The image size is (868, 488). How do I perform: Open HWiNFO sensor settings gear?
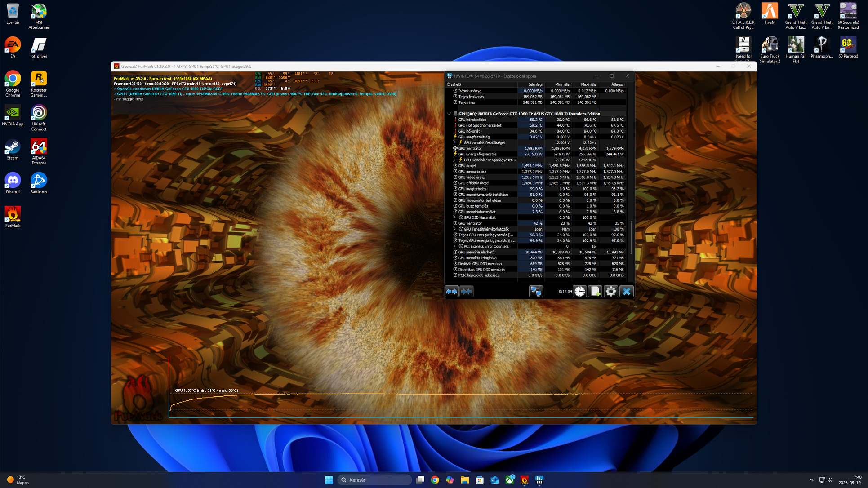[610, 292]
